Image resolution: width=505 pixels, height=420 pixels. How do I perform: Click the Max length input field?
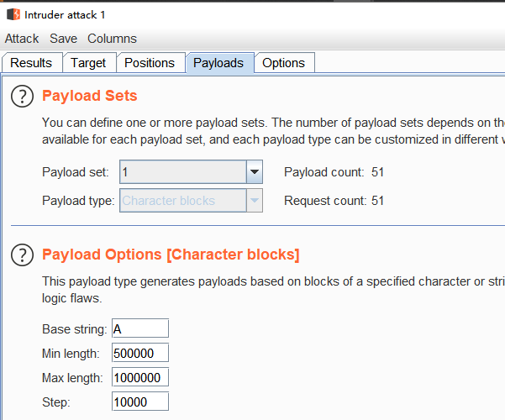[x=140, y=377]
